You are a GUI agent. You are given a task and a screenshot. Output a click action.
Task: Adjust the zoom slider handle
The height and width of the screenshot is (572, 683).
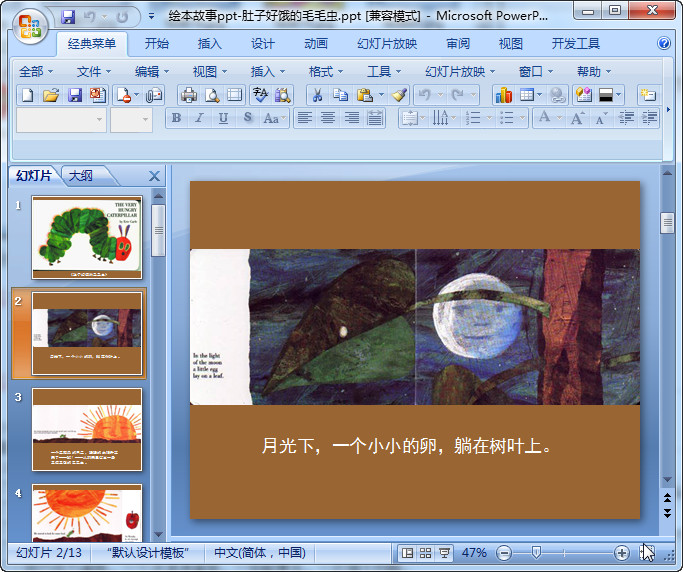(x=536, y=553)
